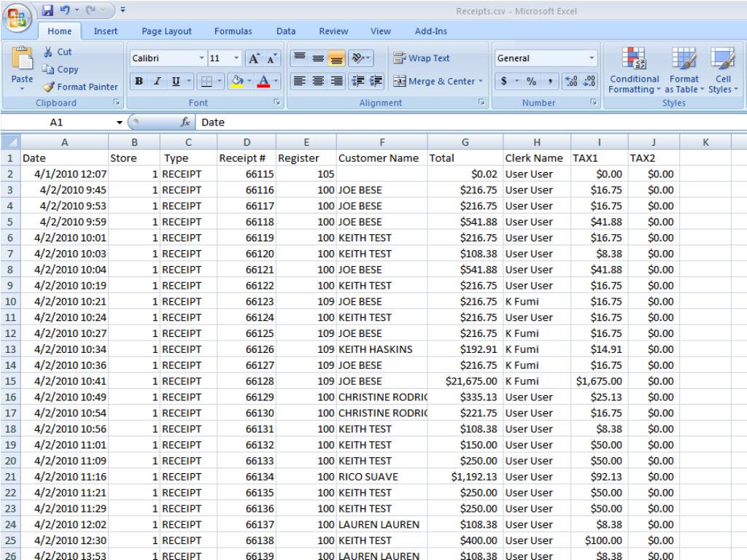Increase font size with Grow Font

click(x=254, y=58)
